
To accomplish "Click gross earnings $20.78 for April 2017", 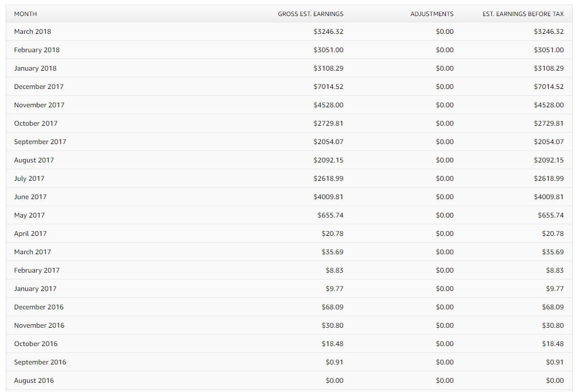I will [x=332, y=234].
